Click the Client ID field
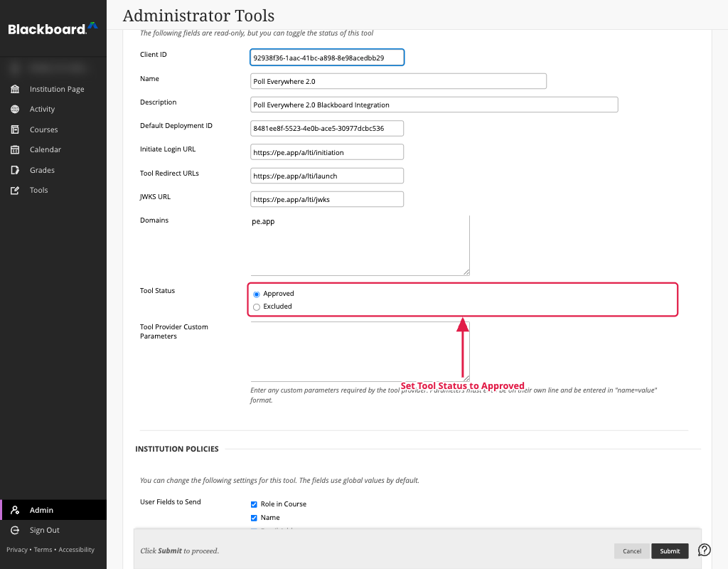 [327, 58]
